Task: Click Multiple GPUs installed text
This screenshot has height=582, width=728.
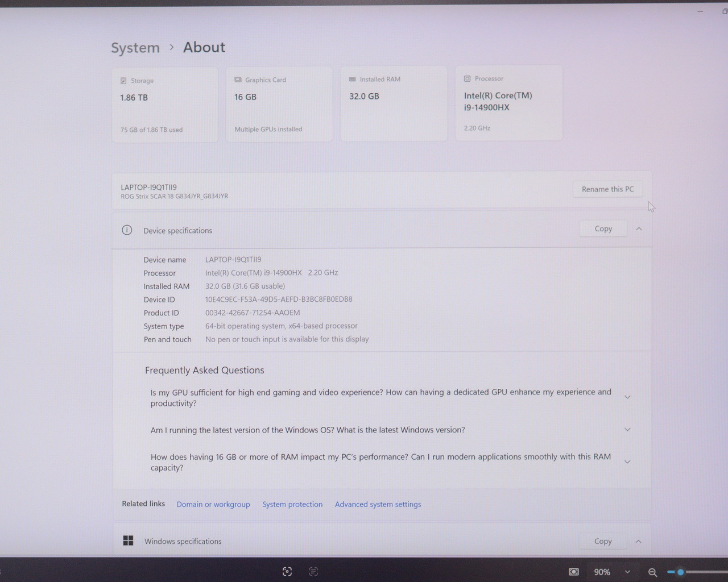Action: 268,129
